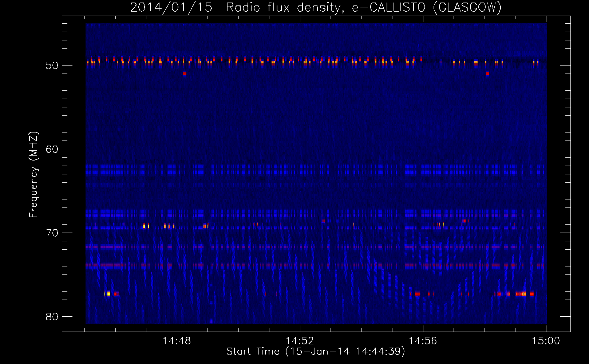Click the '14:56' time tick label

pyautogui.click(x=423, y=341)
